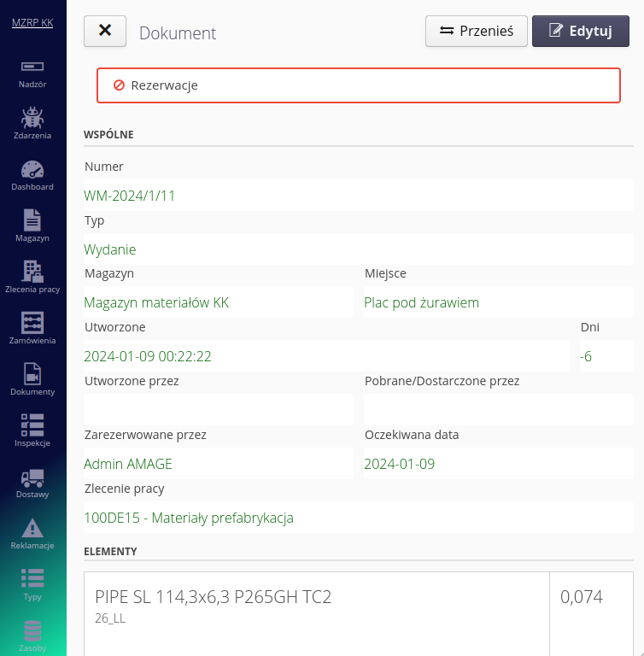
Task: Click the Pobrane/Dostarczone przez empty field
Action: point(498,410)
